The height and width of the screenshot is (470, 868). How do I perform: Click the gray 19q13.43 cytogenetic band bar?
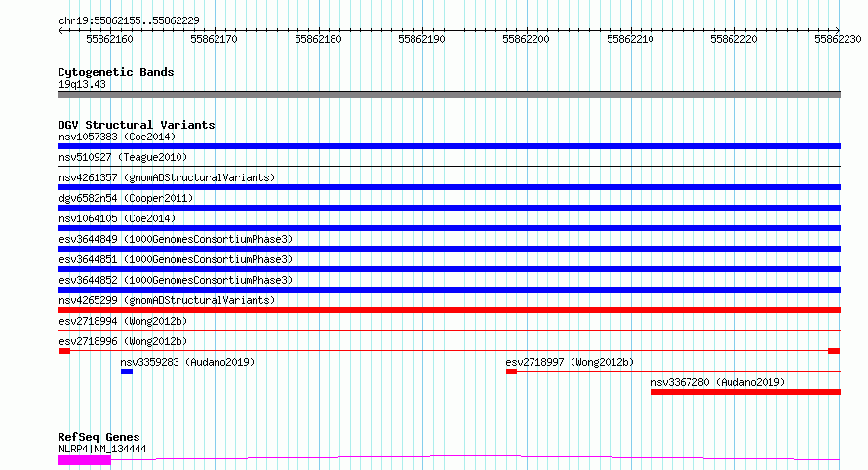[x=449, y=95]
